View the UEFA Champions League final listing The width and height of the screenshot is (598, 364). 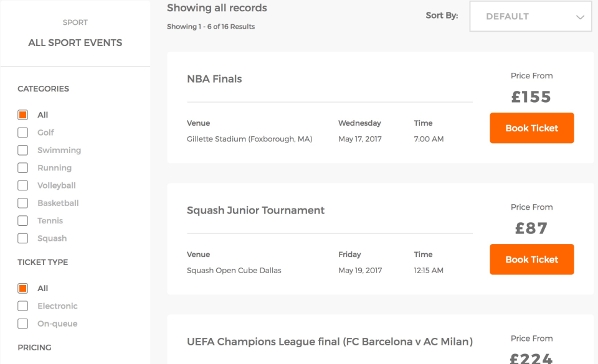[x=330, y=342]
